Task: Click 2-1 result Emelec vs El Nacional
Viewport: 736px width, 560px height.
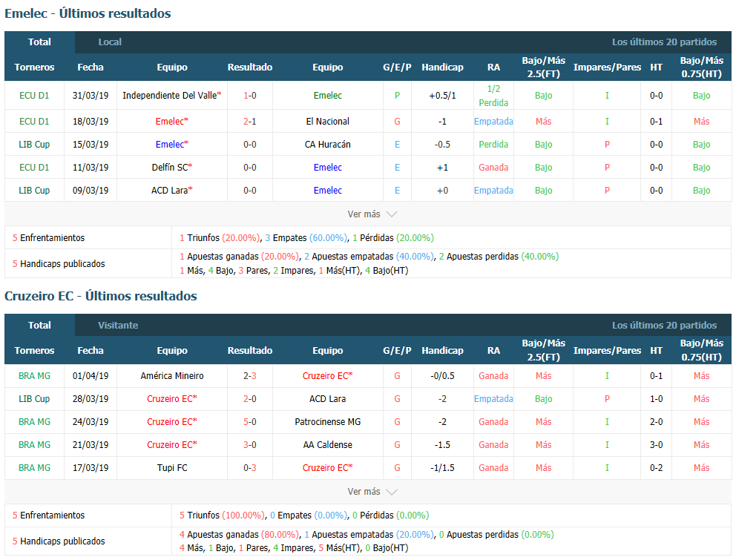Action: (250, 121)
